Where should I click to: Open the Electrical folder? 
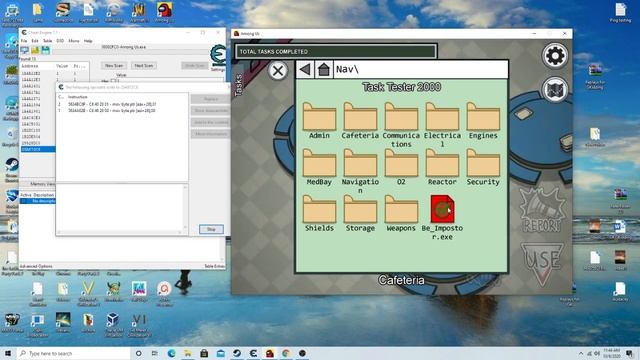coord(442,125)
